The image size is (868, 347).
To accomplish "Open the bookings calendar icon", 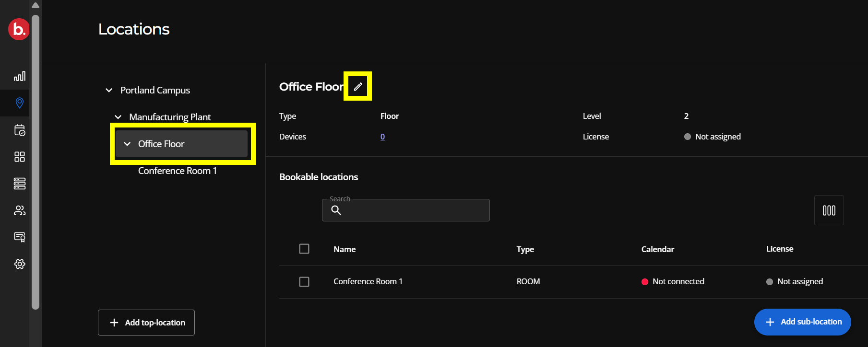I will [x=20, y=130].
